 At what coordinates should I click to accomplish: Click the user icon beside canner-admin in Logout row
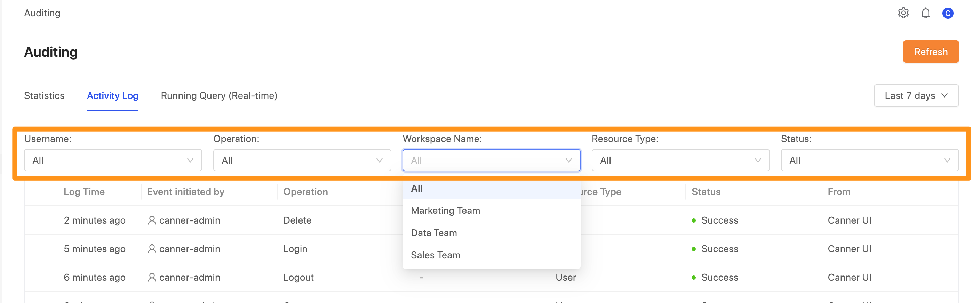(x=152, y=277)
